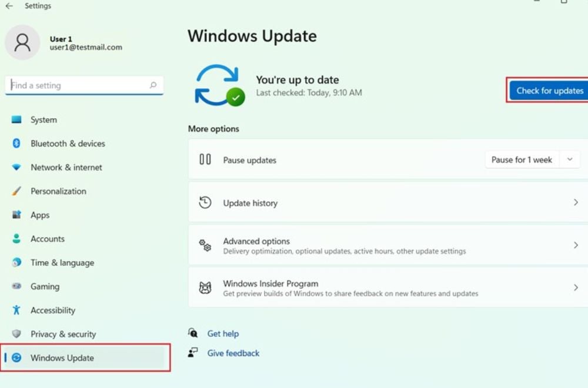
Task: Focus the Find a setting search box
Action: (x=84, y=85)
